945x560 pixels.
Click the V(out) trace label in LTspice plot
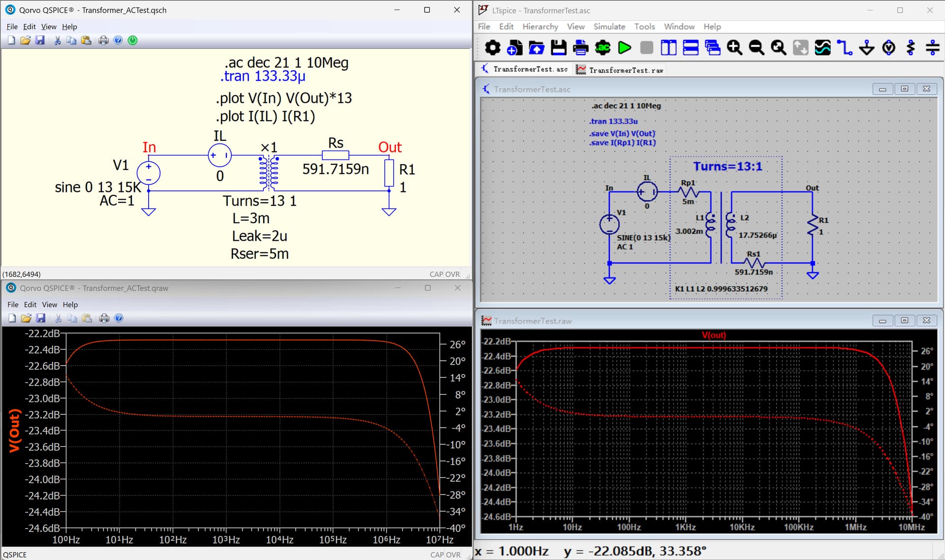coord(713,335)
